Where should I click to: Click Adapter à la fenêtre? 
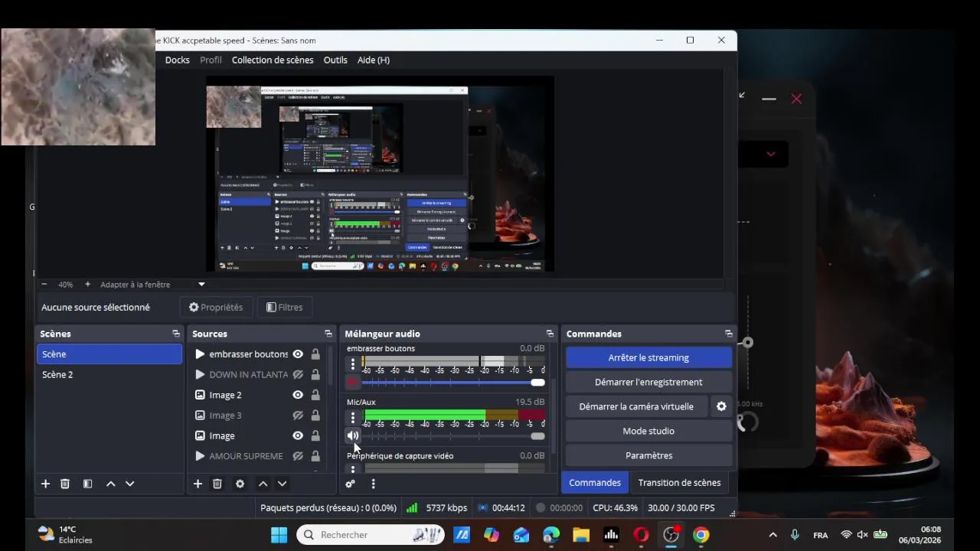coord(136,284)
